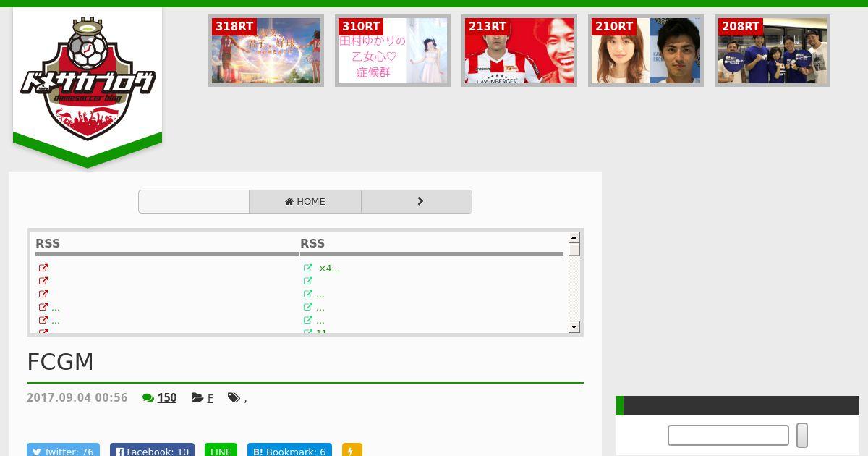
Task: Open the FCGM article title
Action: [60, 361]
